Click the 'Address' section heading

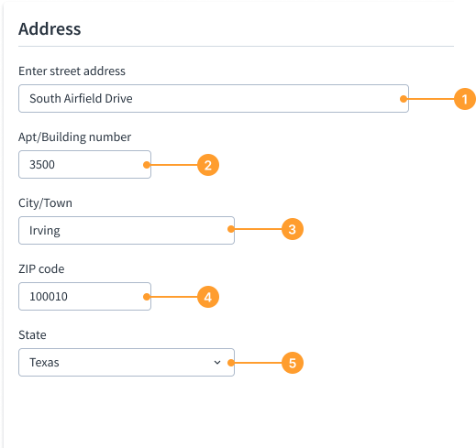pos(50,29)
